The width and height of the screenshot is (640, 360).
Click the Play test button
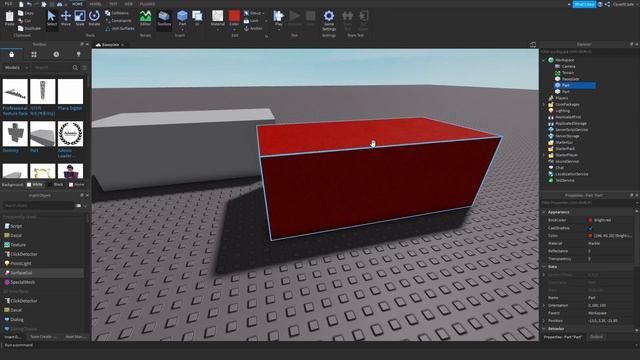pos(278,19)
